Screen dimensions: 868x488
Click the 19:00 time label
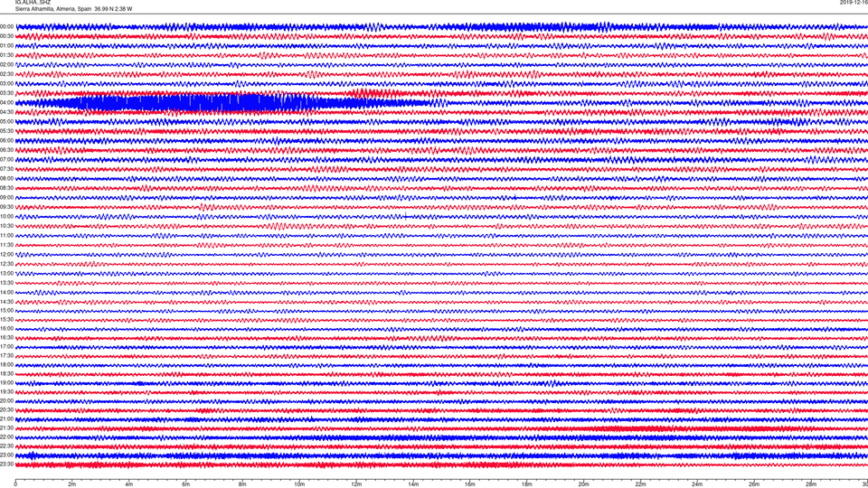tap(6, 383)
